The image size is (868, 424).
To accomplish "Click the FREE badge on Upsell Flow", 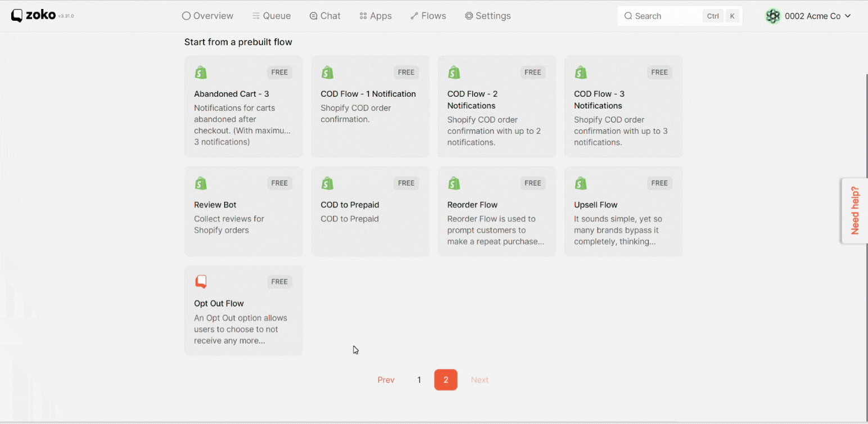I will tap(659, 183).
